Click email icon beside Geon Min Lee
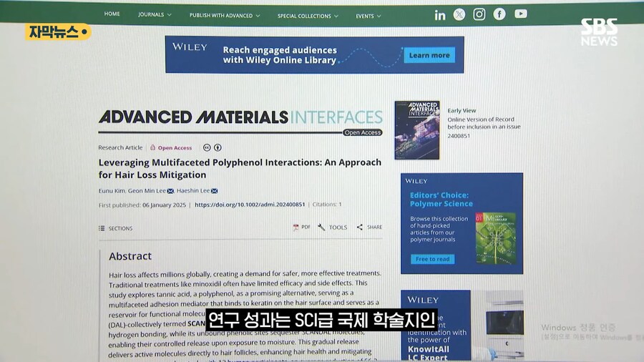The height and width of the screenshot is (362, 644). (x=170, y=191)
